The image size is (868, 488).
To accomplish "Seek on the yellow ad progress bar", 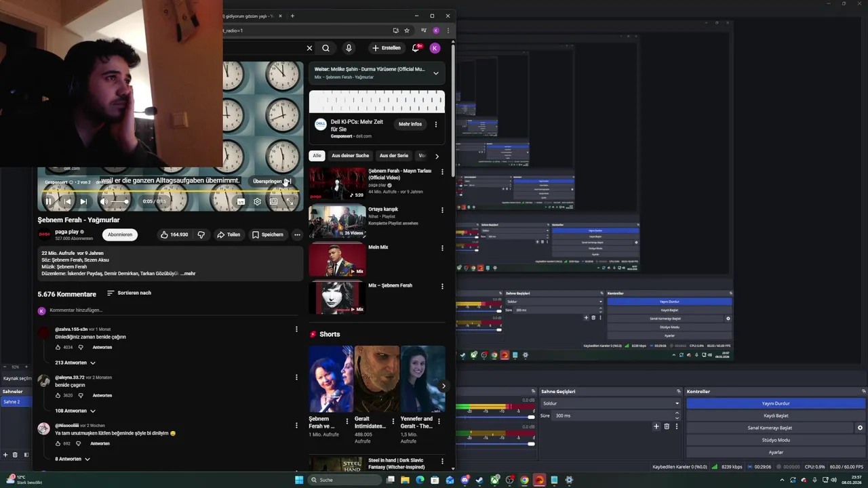I will coord(170,191).
